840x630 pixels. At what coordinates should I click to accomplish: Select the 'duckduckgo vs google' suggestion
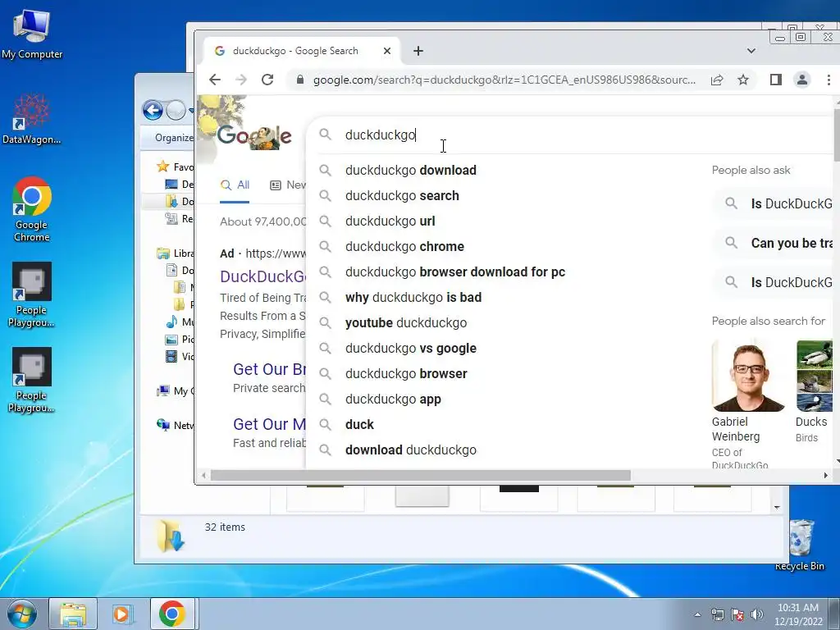410,348
